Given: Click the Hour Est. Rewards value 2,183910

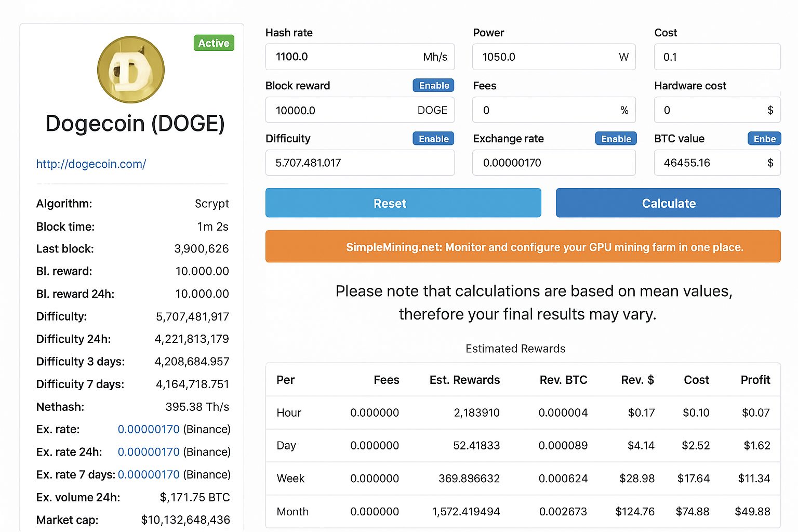Looking at the screenshot, I should (x=476, y=413).
